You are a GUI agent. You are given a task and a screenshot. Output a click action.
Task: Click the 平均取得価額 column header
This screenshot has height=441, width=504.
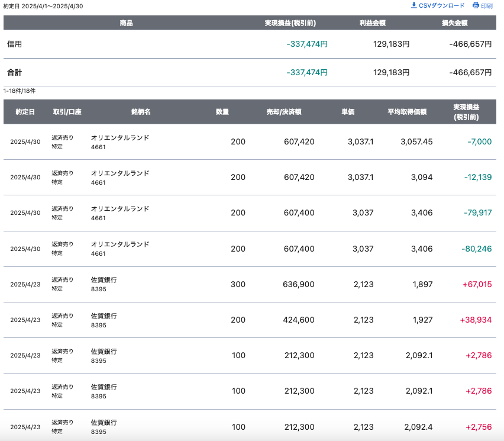pos(407,112)
